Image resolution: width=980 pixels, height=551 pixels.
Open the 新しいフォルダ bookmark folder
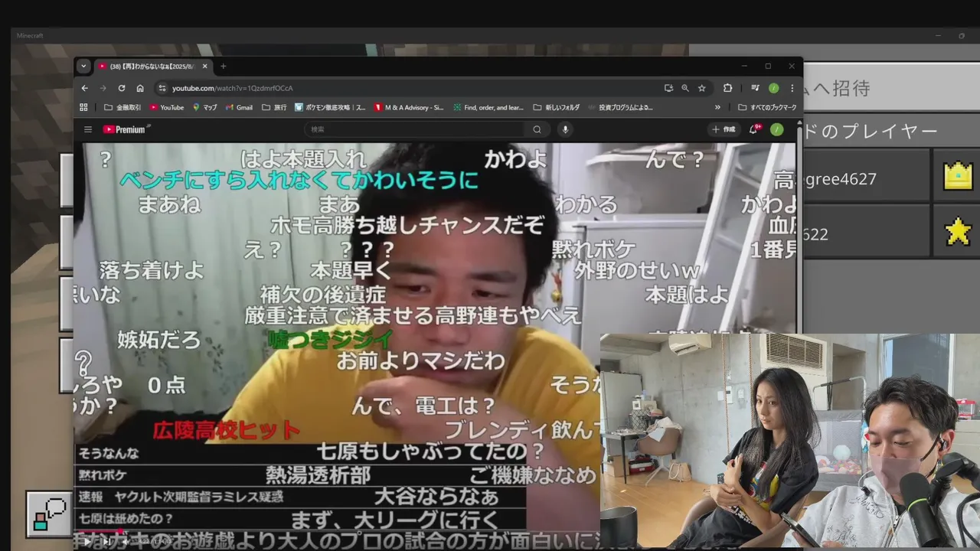pyautogui.click(x=557, y=107)
